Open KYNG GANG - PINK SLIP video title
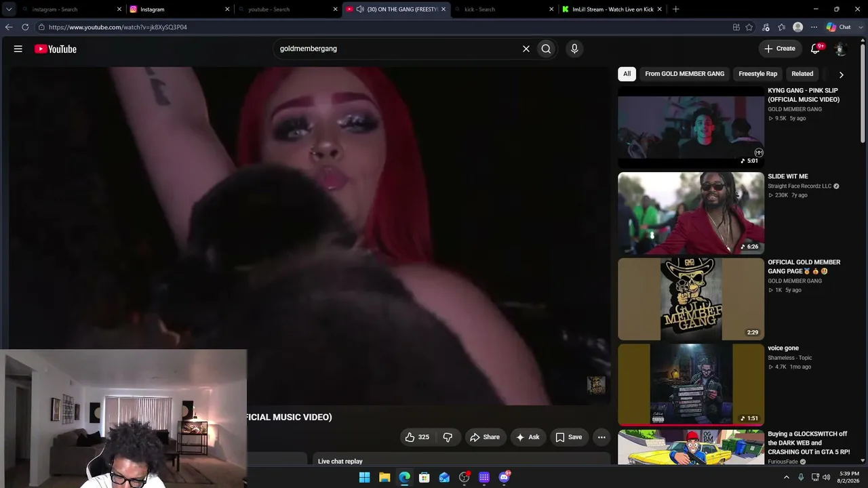Viewport: 868px width, 488px height. click(804, 95)
